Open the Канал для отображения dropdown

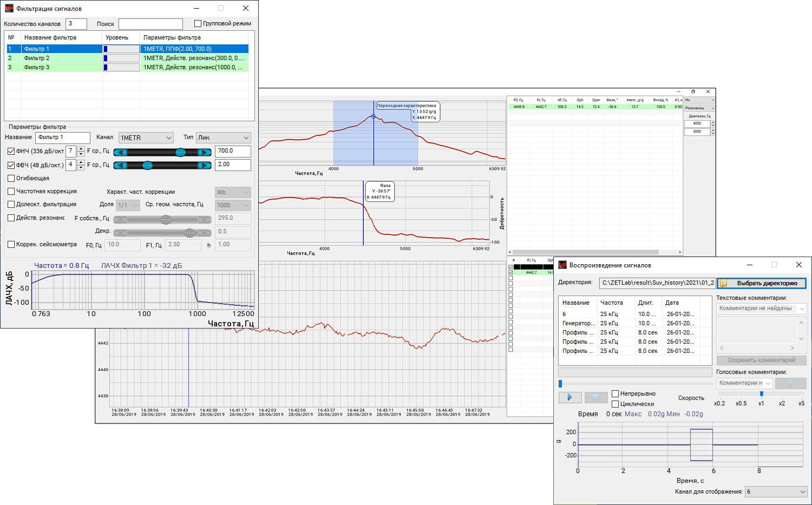point(776,491)
